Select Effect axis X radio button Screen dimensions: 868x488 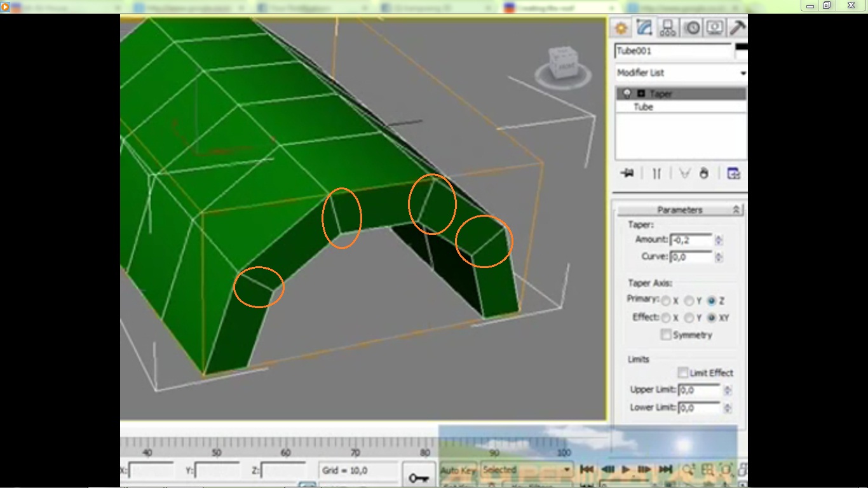666,318
